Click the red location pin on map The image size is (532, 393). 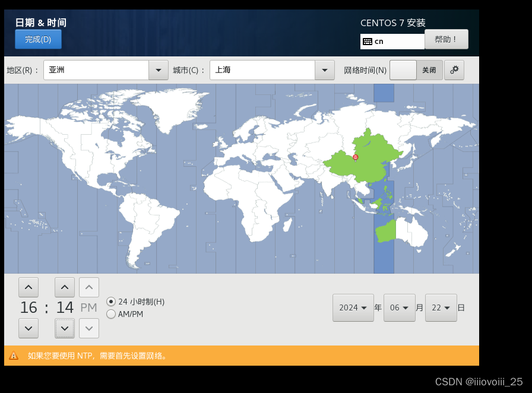[x=355, y=157]
